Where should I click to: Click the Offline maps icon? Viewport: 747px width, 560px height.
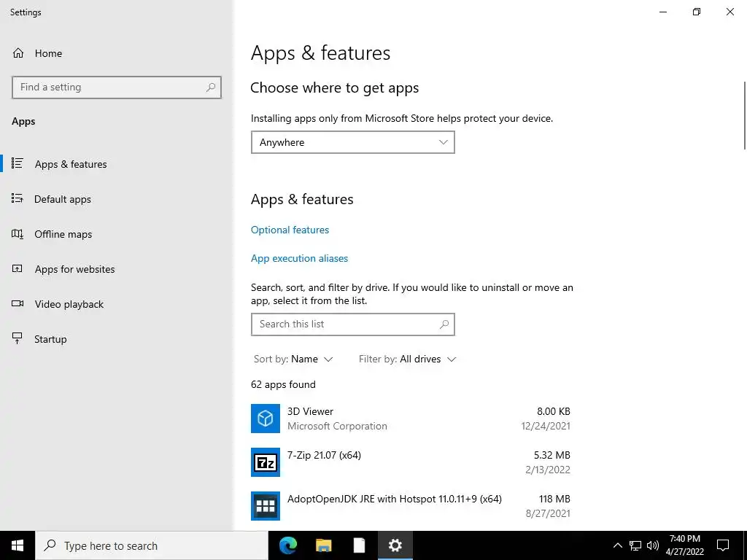tap(18, 233)
